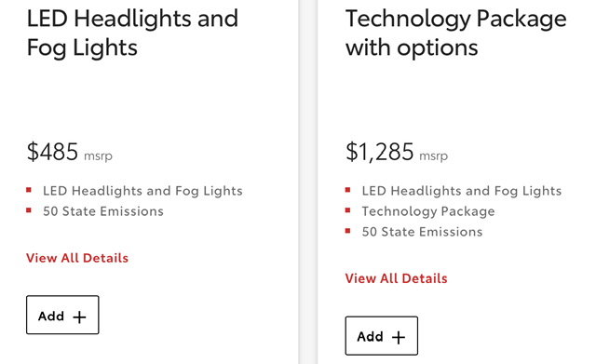Screen dimensions: 596x364
Task: Click the LED Headlights bullet in the $485 package list
Action: coord(142,191)
